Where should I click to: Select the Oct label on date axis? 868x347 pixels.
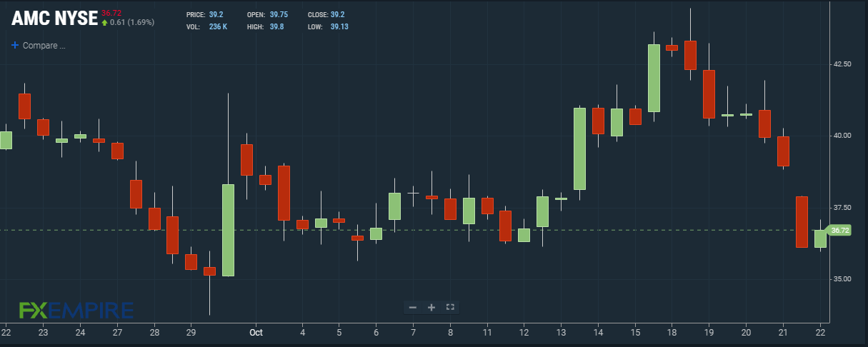tap(255, 332)
